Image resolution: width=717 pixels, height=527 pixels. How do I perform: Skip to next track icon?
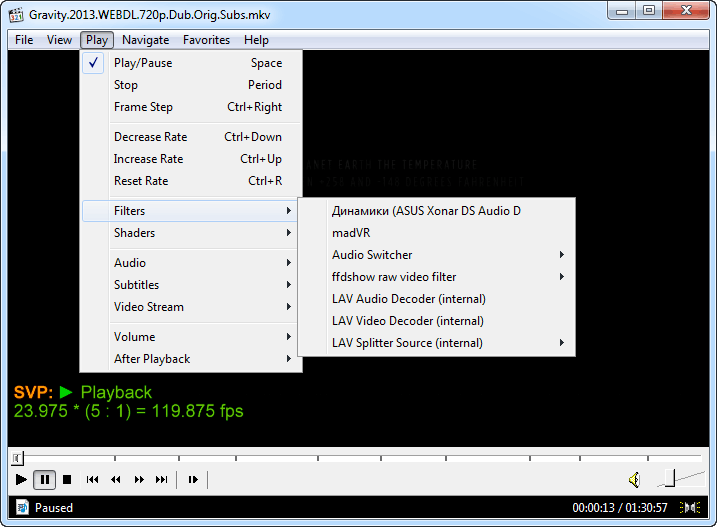162,480
